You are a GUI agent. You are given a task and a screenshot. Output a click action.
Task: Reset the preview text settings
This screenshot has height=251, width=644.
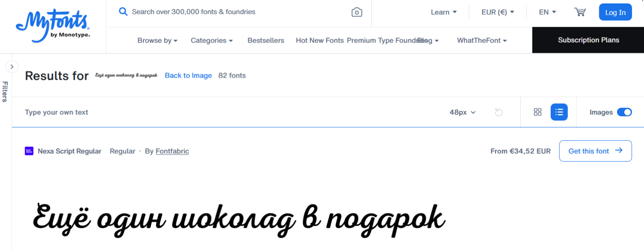(498, 112)
